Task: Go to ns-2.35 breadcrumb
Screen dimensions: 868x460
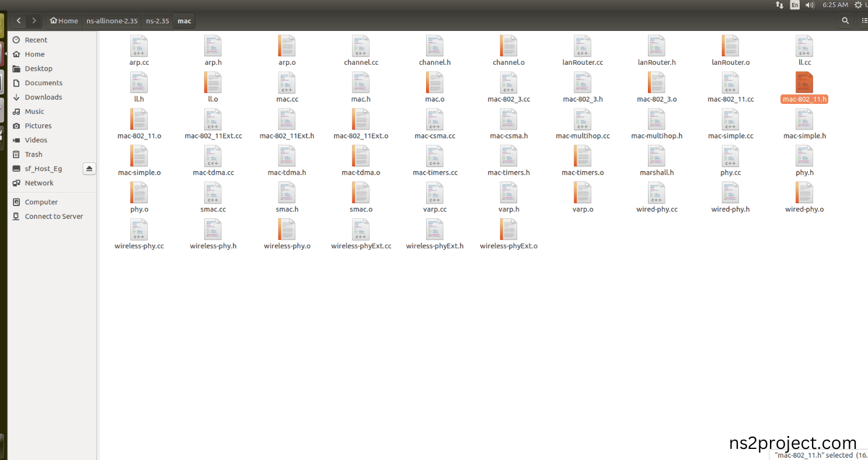Action: pos(158,21)
